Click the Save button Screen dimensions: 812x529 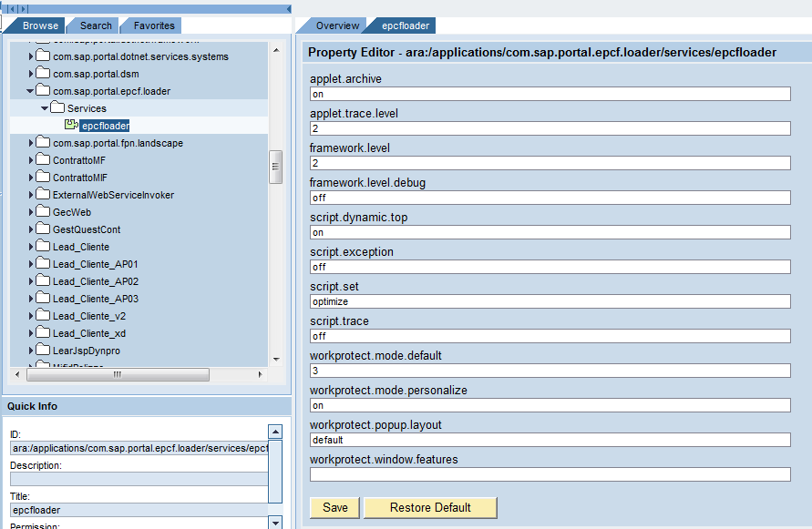click(x=334, y=508)
